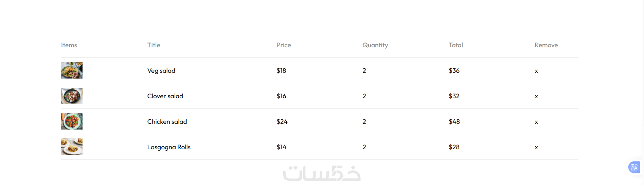Viewport: 644px width, 185px height.
Task: Open the Chicken salad food image
Action: pyautogui.click(x=72, y=121)
